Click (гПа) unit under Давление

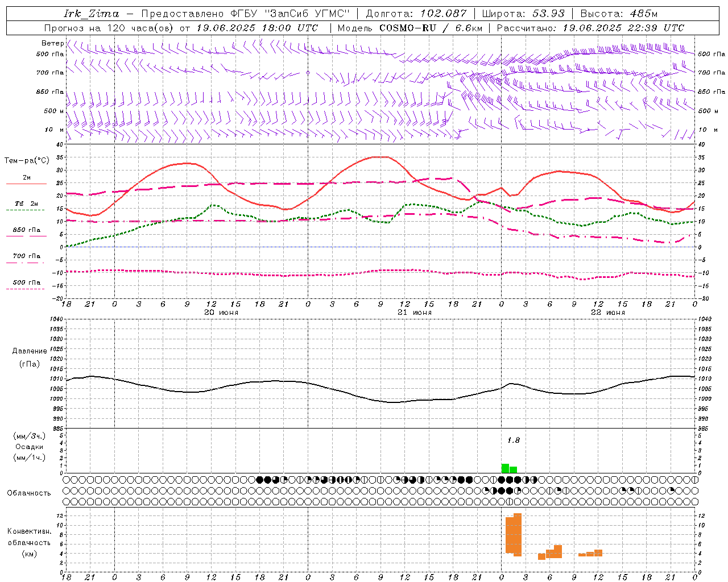point(30,364)
